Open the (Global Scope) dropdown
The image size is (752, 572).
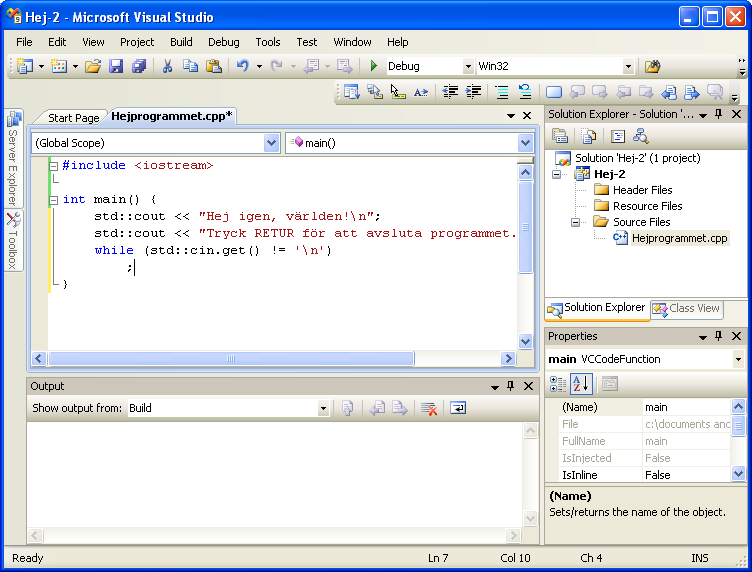pyautogui.click(x=271, y=143)
